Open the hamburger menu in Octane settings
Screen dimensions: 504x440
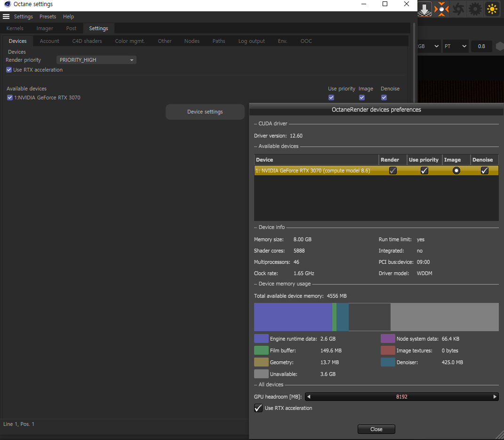pos(6,16)
